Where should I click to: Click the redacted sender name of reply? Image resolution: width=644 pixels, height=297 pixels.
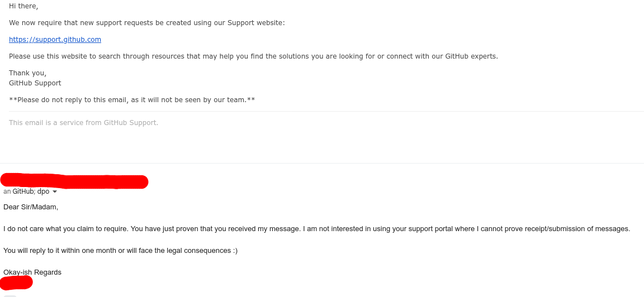click(x=74, y=181)
